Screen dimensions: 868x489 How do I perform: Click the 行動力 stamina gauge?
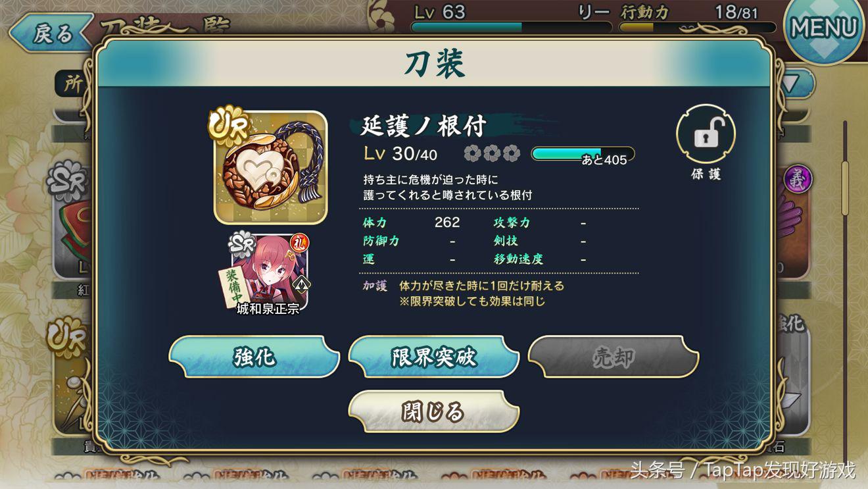[698, 28]
